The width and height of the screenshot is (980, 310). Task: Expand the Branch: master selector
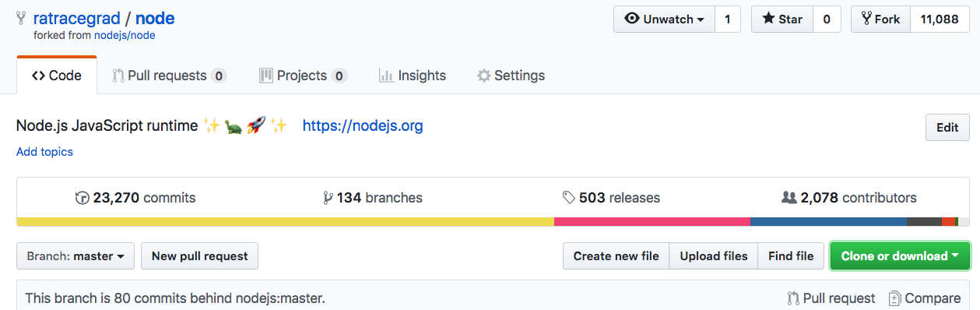click(x=76, y=255)
